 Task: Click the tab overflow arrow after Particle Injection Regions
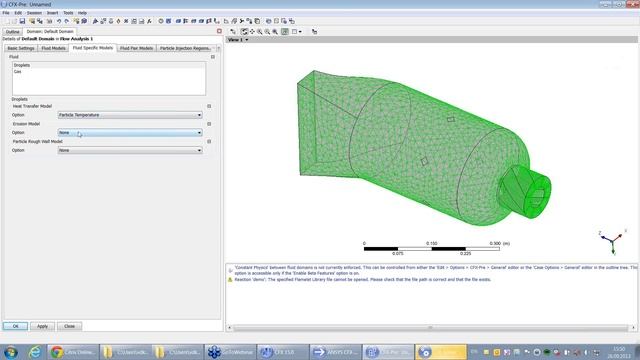(218, 48)
